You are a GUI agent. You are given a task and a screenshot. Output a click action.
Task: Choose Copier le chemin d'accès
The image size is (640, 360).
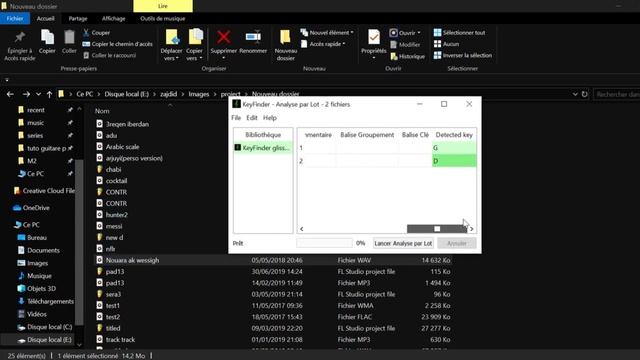[x=118, y=44]
